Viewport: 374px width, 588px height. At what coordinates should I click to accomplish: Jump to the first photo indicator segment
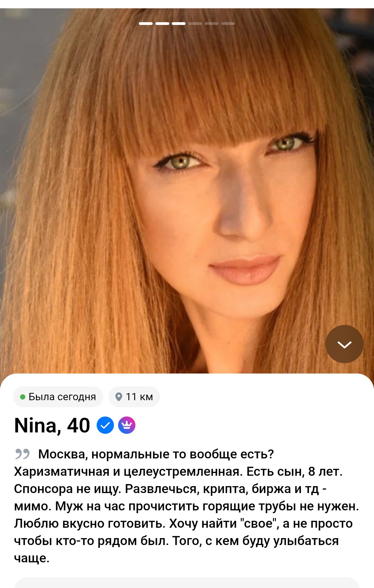(146, 24)
